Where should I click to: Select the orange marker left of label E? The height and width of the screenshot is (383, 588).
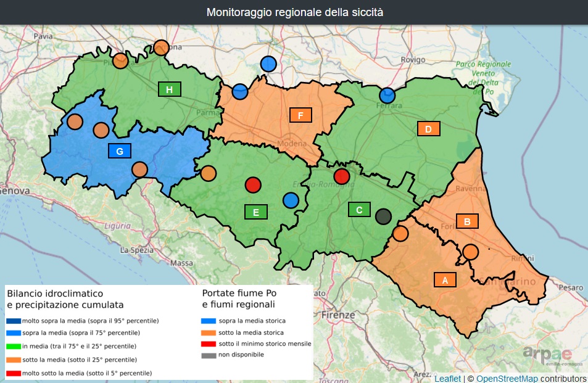209,173
